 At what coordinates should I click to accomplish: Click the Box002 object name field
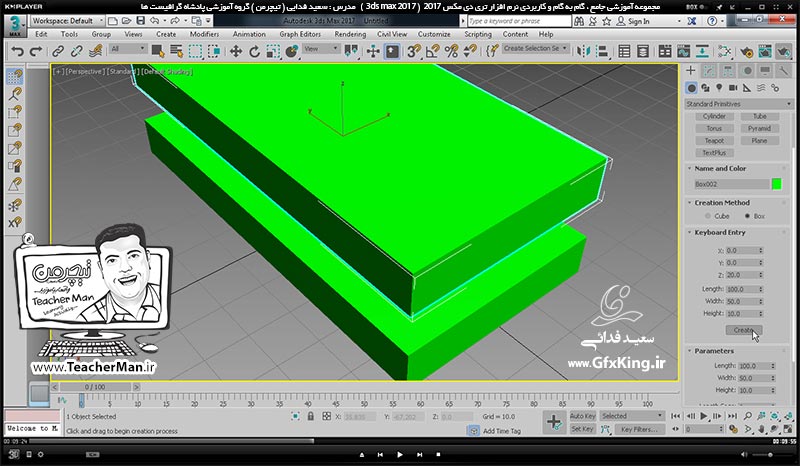[731, 184]
